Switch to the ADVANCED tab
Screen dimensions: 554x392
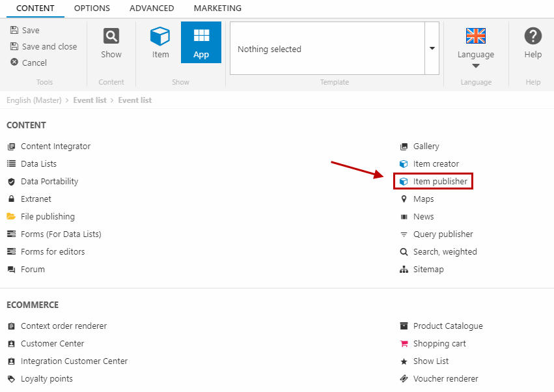pos(152,8)
